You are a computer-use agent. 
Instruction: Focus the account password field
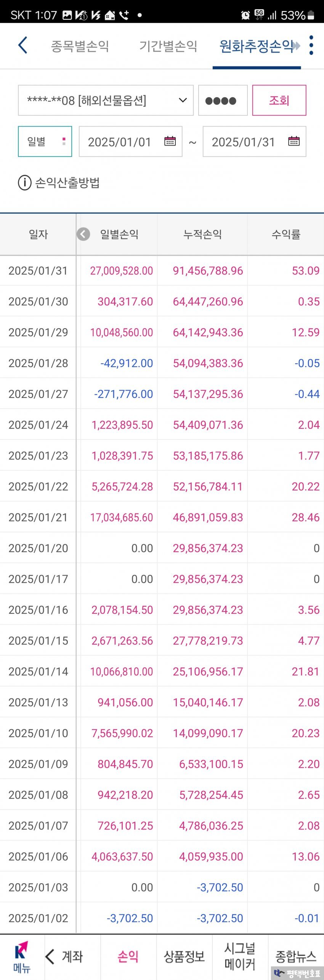pyautogui.click(x=223, y=100)
